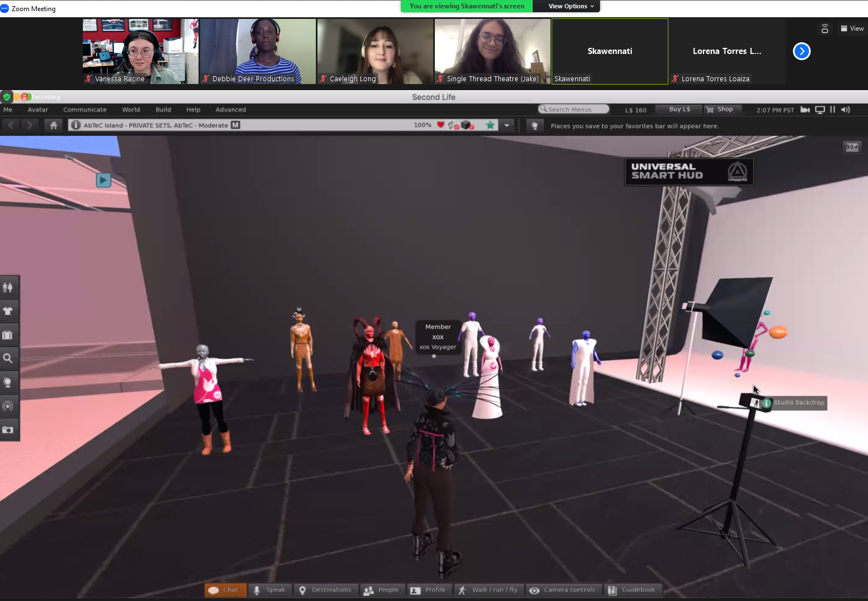Viewport: 868px width, 601px height.
Task: Click the Home button in the navigation bar
Action: (x=53, y=125)
